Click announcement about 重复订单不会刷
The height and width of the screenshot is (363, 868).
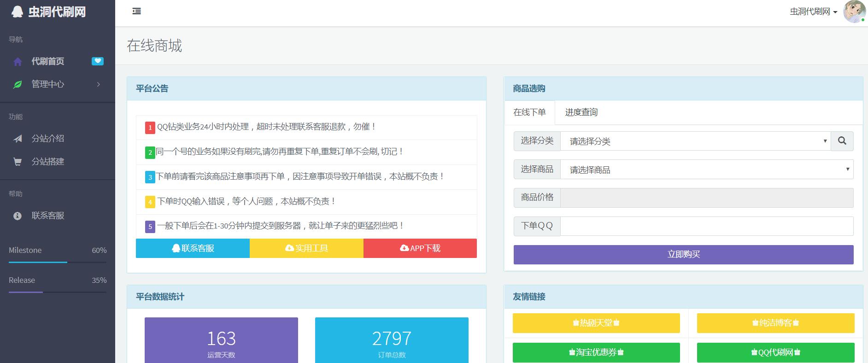click(280, 152)
